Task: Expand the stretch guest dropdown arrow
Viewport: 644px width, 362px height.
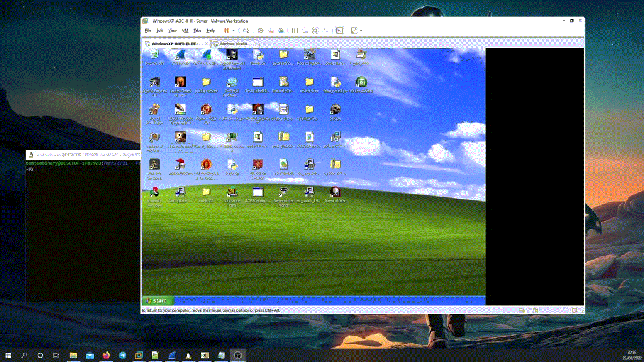Action: pyautogui.click(x=361, y=30)
